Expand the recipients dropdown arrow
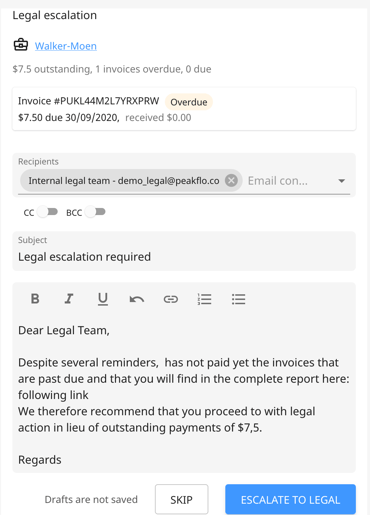The height and width of the screenshot is (515, 370). [x=341, y=181]
